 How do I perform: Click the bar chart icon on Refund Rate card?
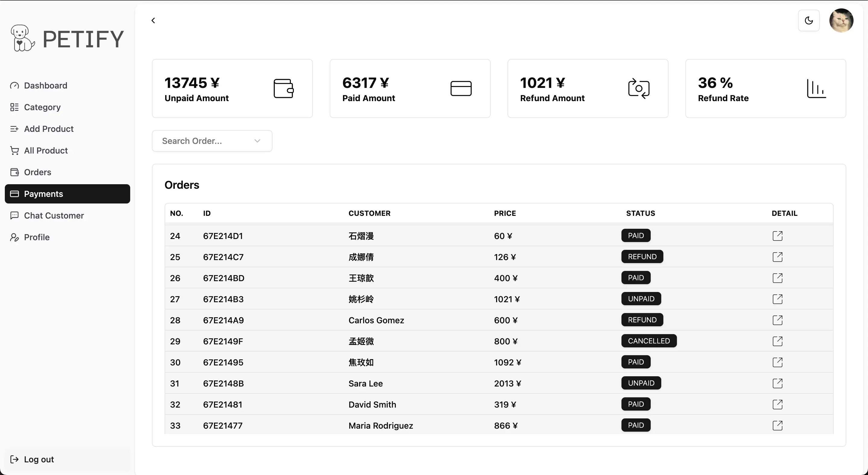click(x=816, y=88)
